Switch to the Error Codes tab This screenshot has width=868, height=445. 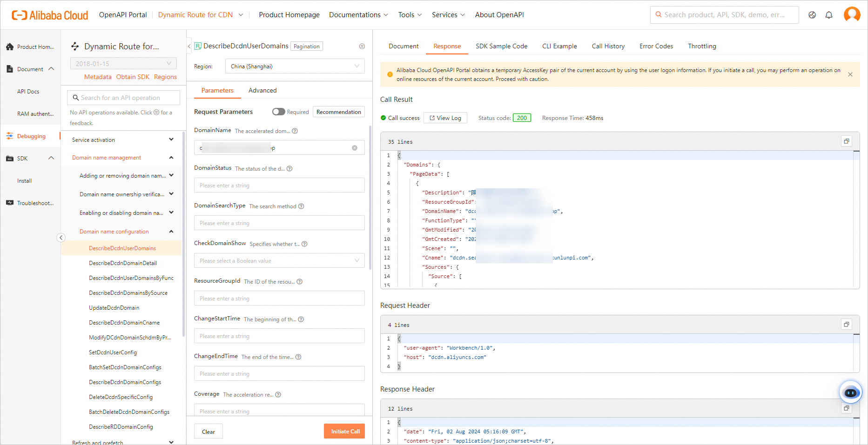[656, 46]
